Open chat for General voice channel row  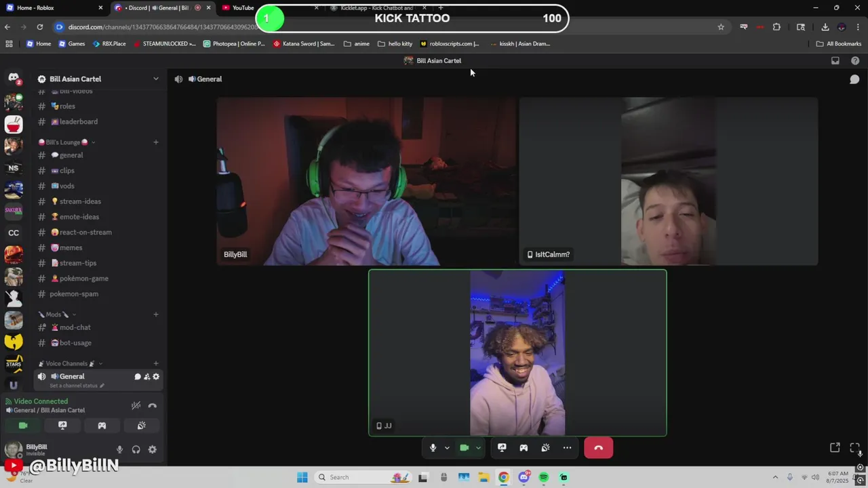(x=138, y=377)
